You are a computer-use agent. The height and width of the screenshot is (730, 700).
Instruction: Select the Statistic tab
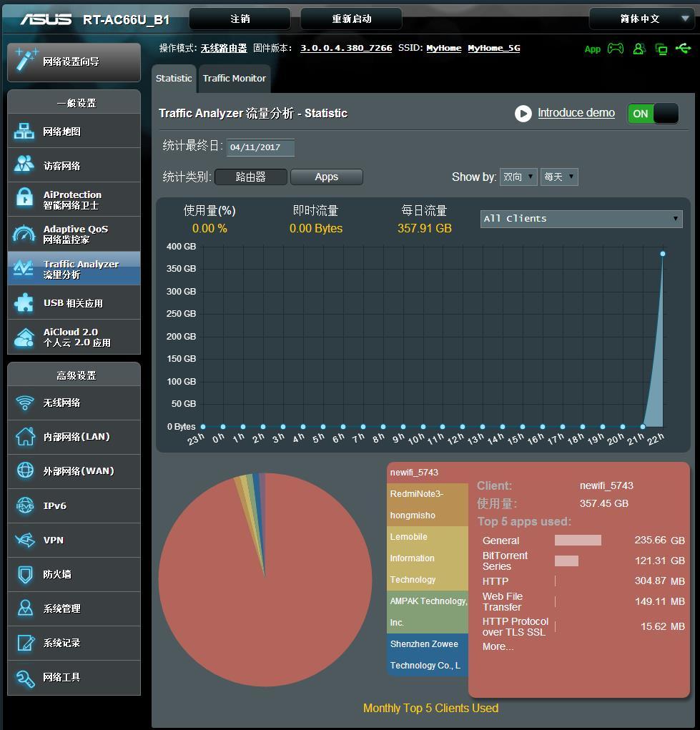click(x=174, y=79)
